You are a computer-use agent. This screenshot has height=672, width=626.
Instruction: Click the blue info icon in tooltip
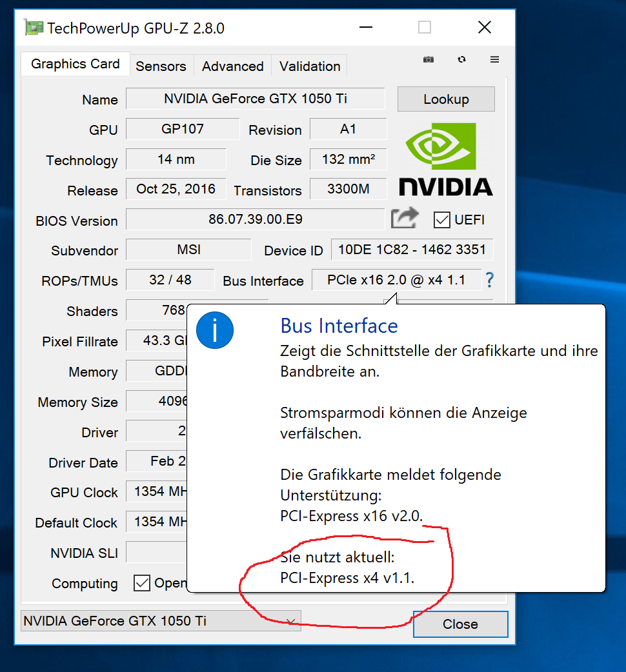click(215, 330)
